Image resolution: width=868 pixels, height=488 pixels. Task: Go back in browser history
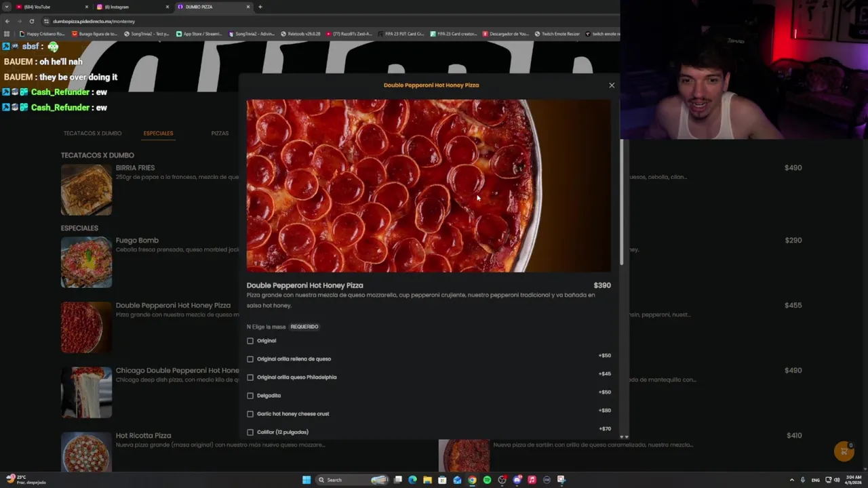tap(7, 21)
